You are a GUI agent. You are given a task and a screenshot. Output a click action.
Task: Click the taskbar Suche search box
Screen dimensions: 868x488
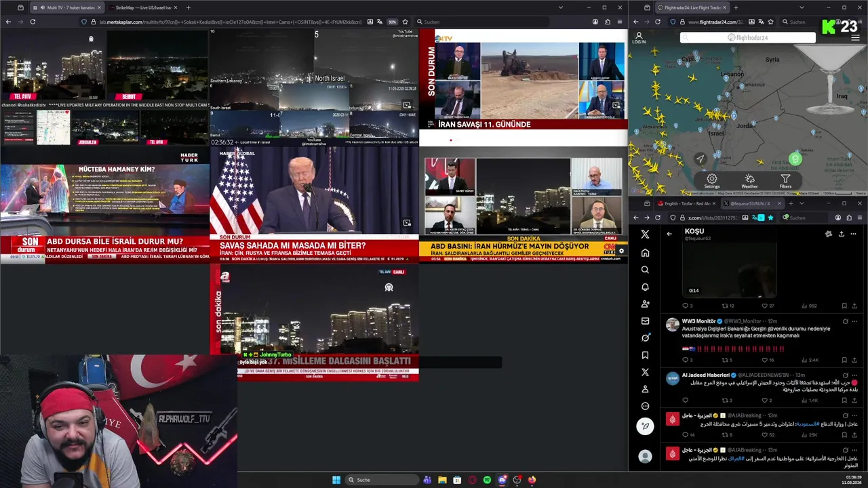(x=380, y=480)
